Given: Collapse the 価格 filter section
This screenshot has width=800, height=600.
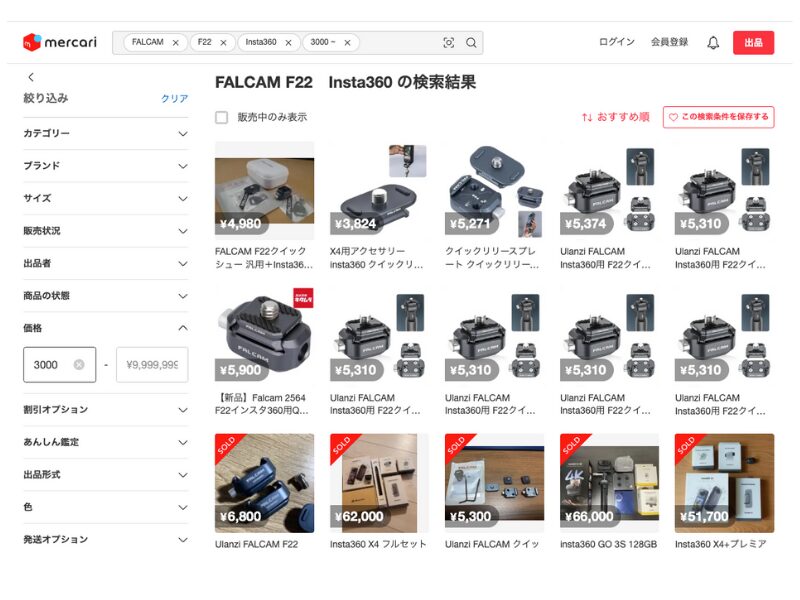Looking at the screenshot, I should pyautogui.click(x=106, y=328).
